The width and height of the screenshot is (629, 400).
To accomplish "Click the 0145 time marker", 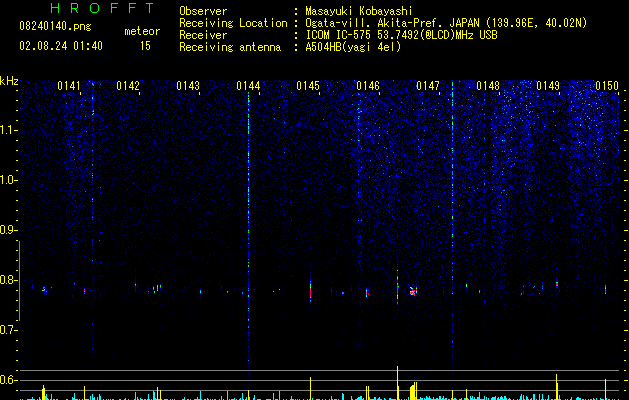I will pos(308,86).
